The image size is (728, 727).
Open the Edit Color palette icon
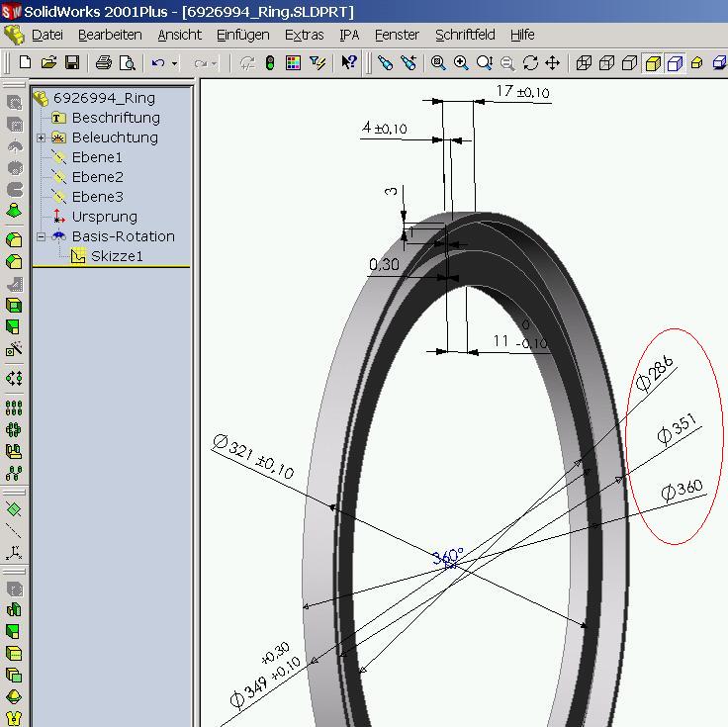tap(294, 62)
